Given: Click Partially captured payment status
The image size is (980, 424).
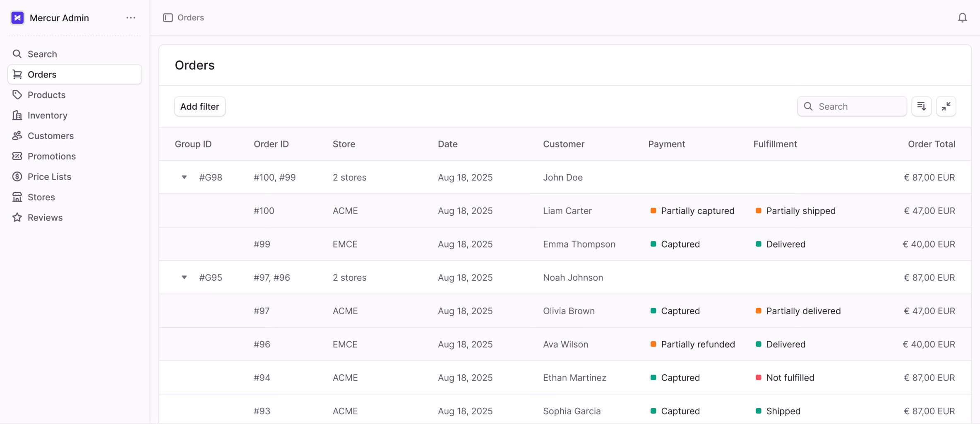Looking at the screenshot, I should [692, 211].
